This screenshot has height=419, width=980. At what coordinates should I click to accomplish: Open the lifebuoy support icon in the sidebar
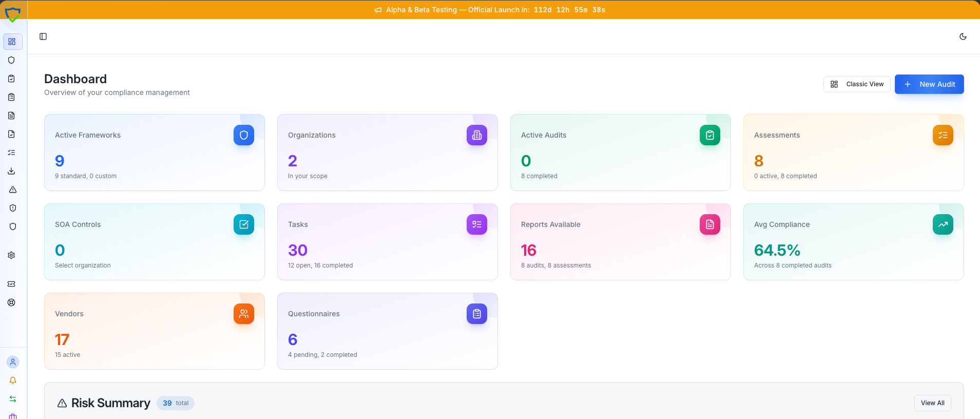[x=11, y=302]
